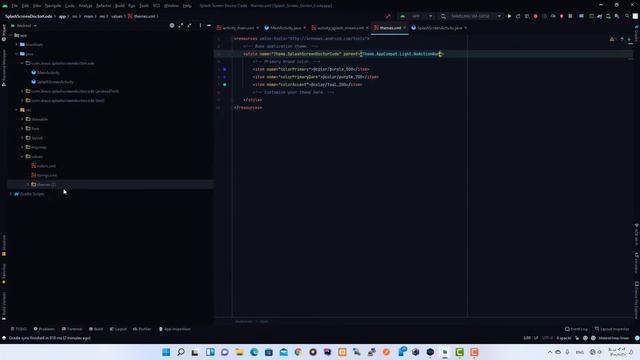Click the Run app play button

(x=509, y=16)
